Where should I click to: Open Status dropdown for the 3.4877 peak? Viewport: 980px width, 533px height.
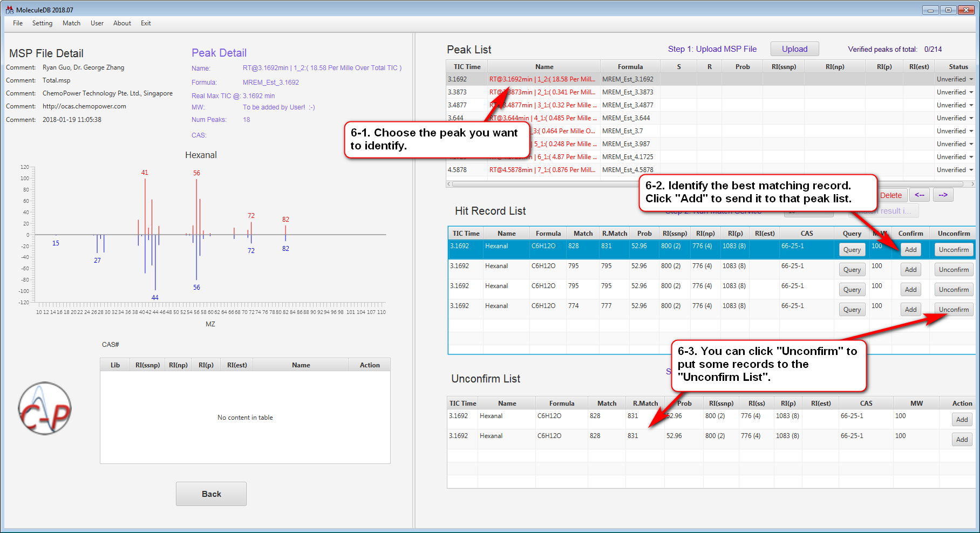click(x=971, y=105)
